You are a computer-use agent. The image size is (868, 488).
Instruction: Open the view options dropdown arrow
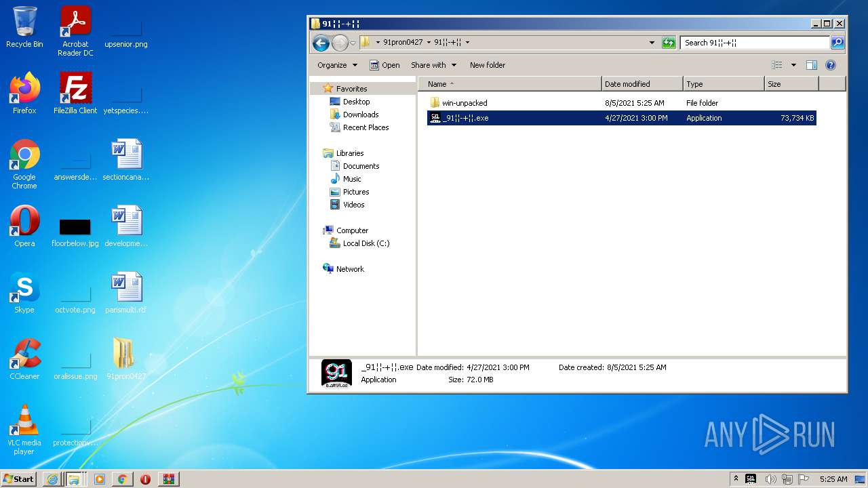pos(793,65)
